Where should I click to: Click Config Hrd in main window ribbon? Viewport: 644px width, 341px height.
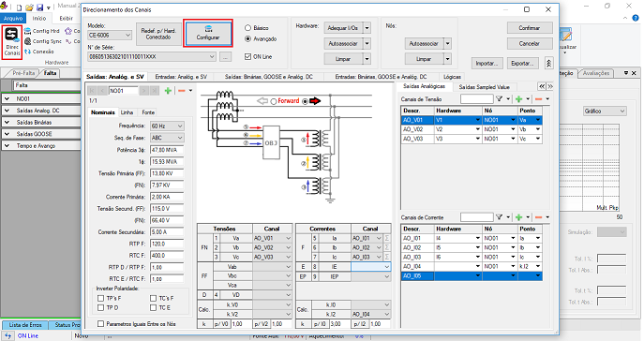click(x=42, y=31)
